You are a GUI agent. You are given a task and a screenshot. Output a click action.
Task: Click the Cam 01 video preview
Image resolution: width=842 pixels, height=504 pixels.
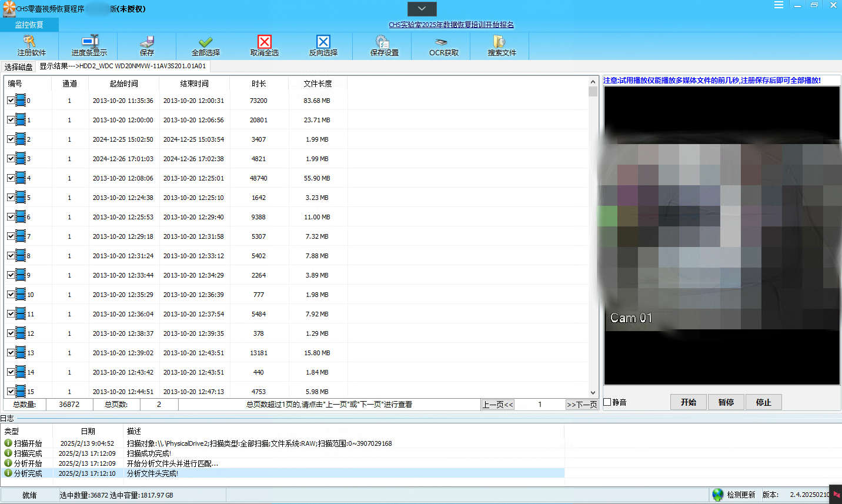click(722, 236)
